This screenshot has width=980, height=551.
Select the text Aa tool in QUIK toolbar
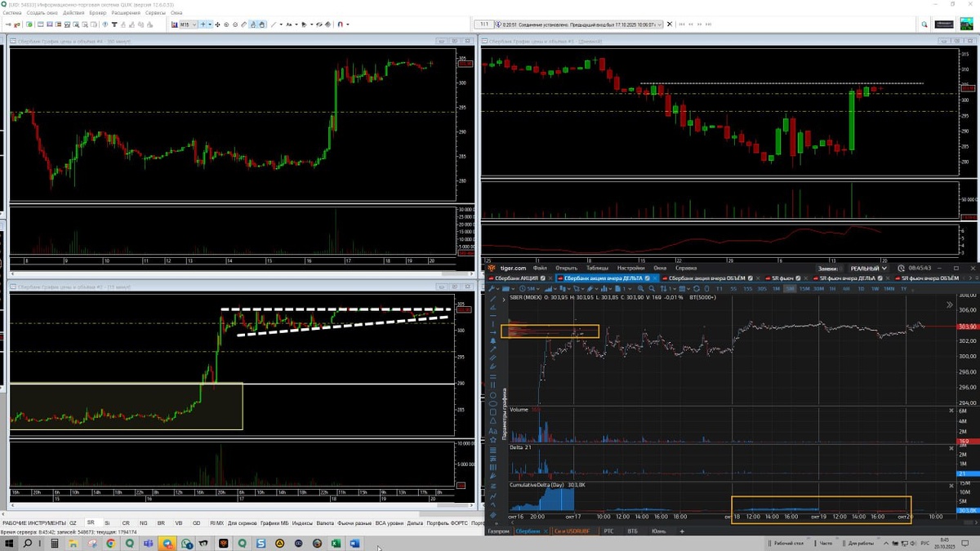(x=288, y=24)
